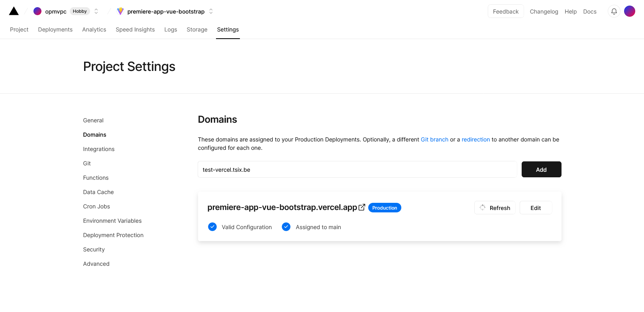This screenshot has width=644, height=312.
Task: Open the Storage tab
Action: [197, 29]
